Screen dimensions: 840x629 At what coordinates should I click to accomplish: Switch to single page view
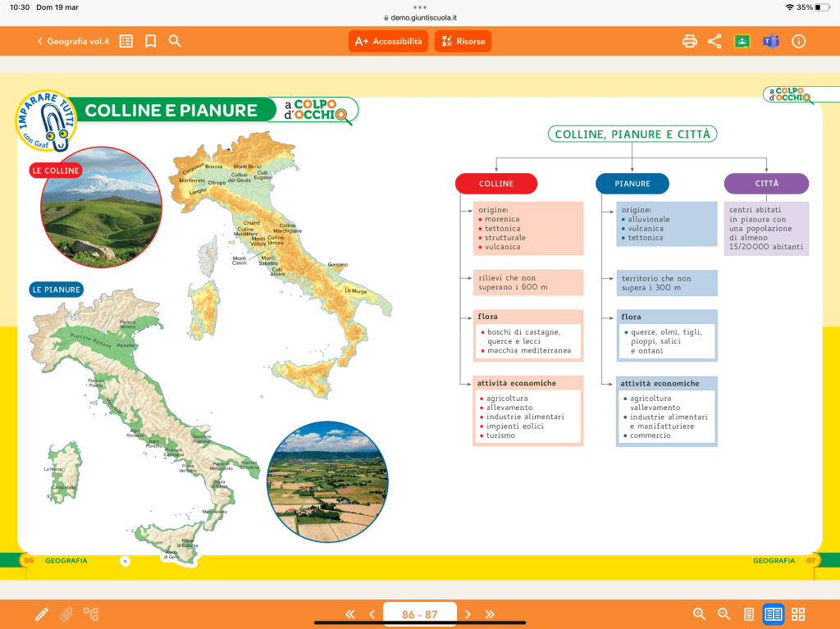coord(748,614)
